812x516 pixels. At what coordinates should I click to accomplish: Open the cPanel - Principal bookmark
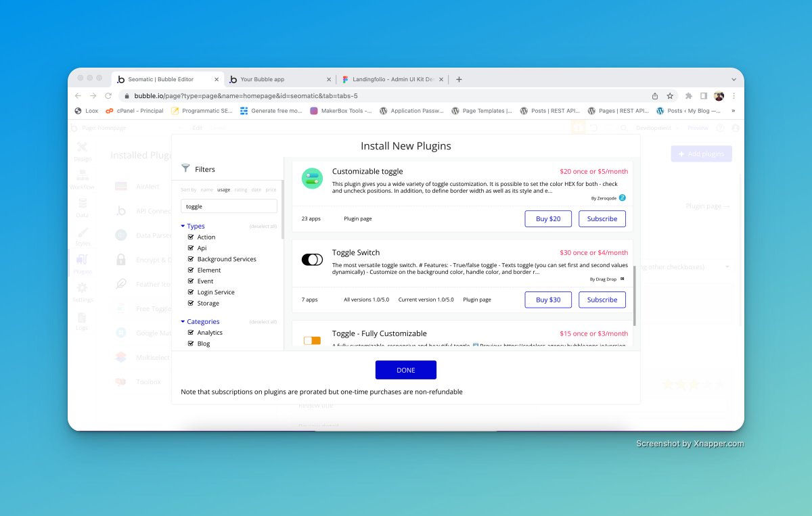pyautogui.click(x=134, y=111)
